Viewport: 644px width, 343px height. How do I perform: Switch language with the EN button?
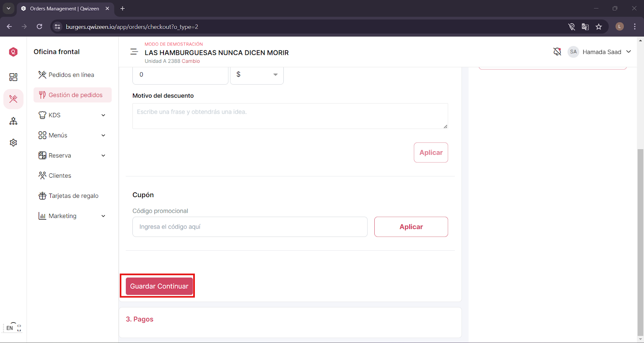click(10, 328)
